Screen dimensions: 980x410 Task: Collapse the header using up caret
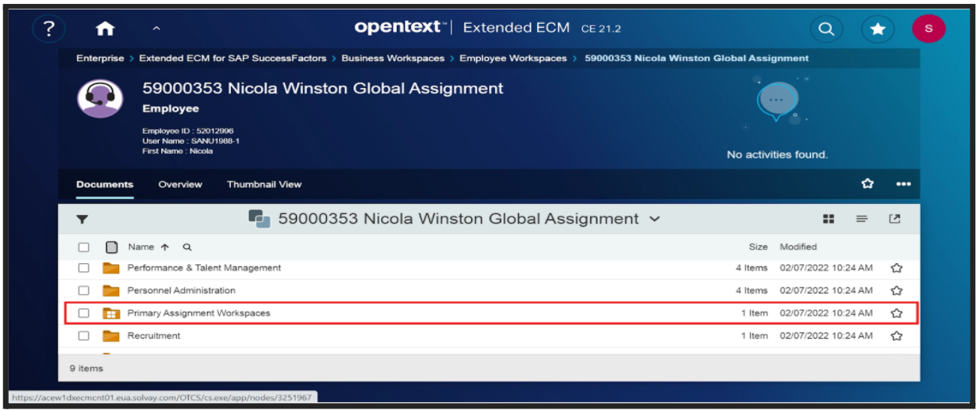(156, 29)
